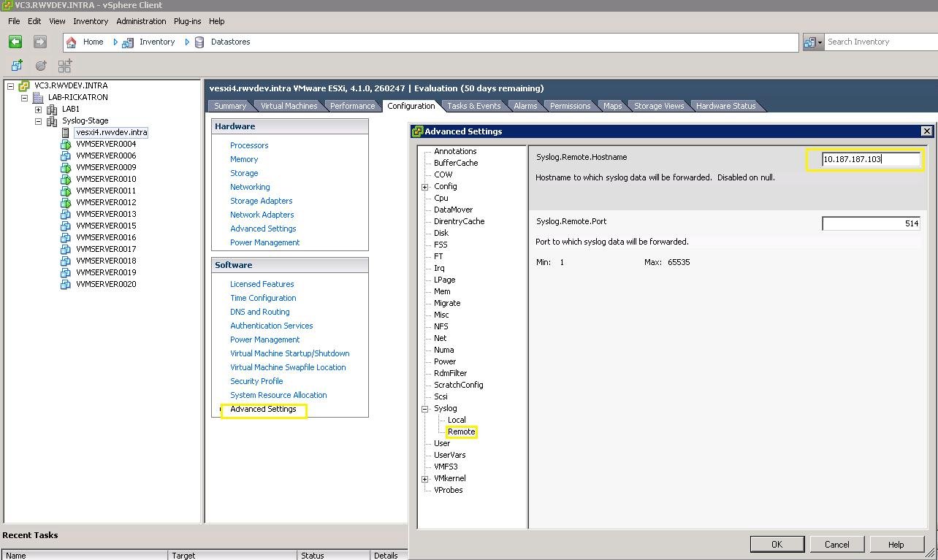This screenshot has width=938, height=560.
Task: Click the Datastores icon in breadcrumb
Action: (x=199, y=42)
